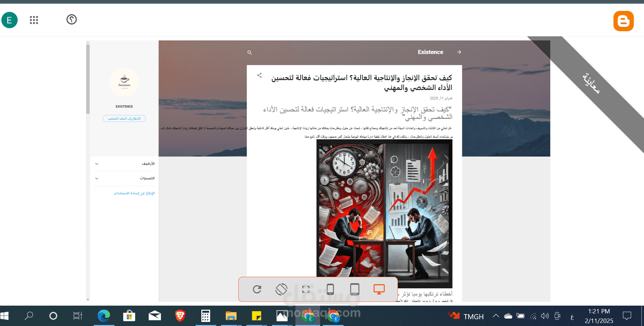Open the notification center icon
The height and width of the screenshot is (326, 644).
click(x=627, y=316)
